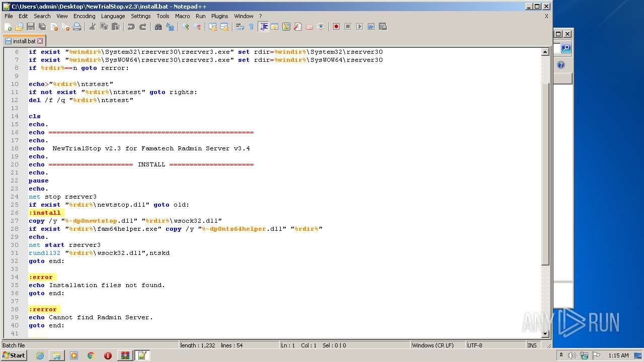Open the Window menu
Viewport: 644px width, 362px height.
244,16
